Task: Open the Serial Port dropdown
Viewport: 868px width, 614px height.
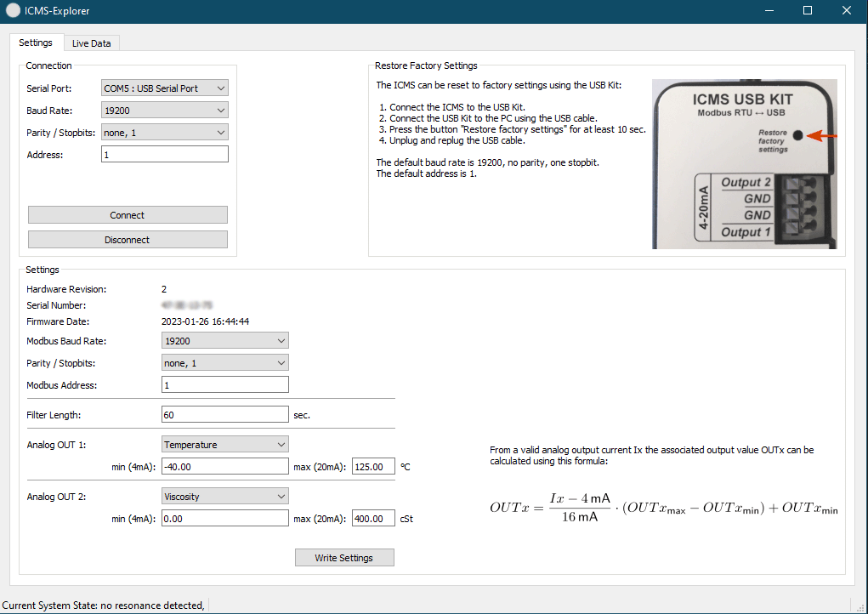Action: coord(165,88)
